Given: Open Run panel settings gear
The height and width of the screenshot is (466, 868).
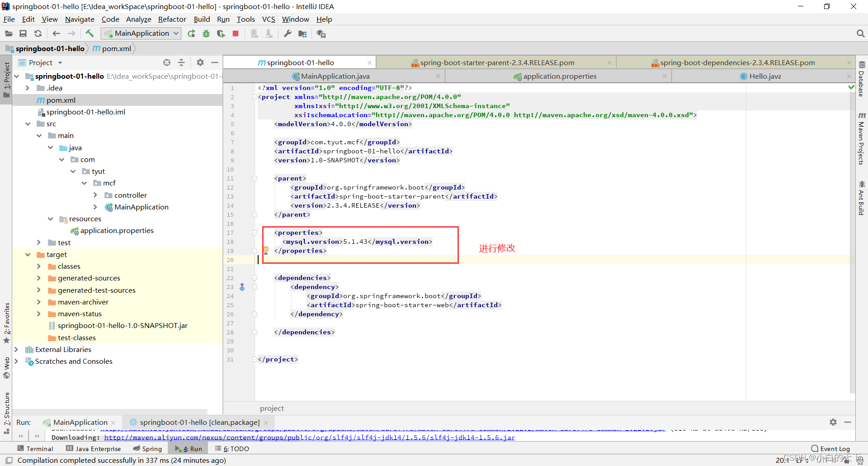Looking at the screenshot, I should click(833, 422).
